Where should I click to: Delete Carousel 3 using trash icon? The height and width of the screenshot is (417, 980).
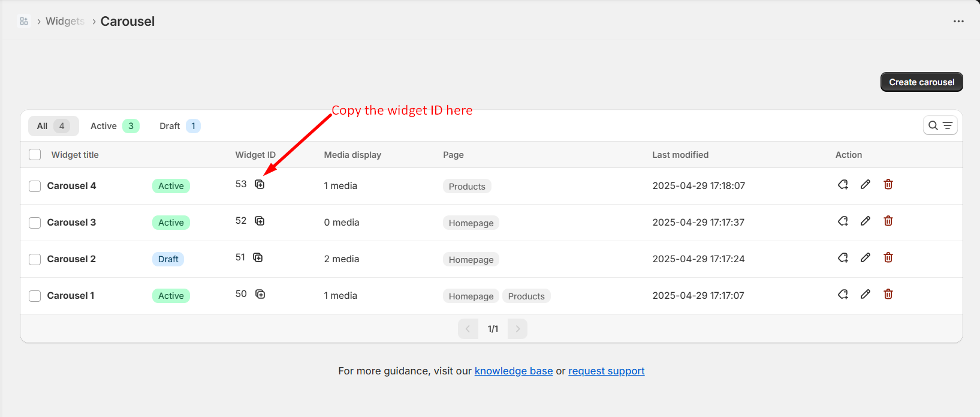(888, 221)
